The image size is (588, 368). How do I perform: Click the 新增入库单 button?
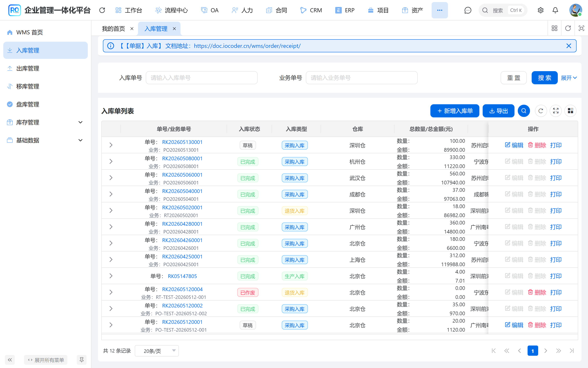pyautogui.click(x=455, y=111)
